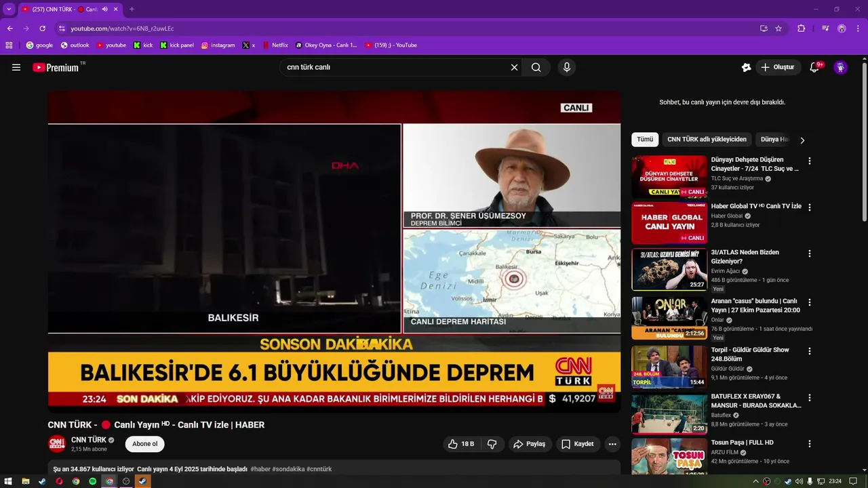Open 3I/ATLAS Evrim Ağacı thumbnail
868x488 pixels.
pos(669,269)
